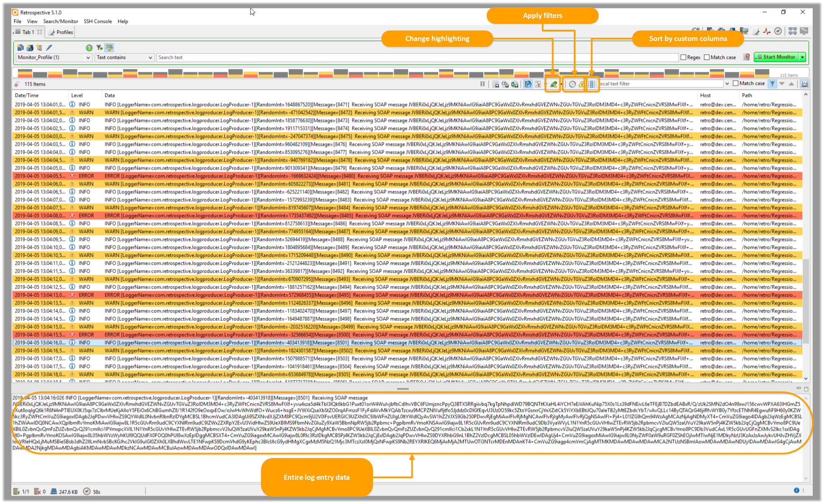
Task: Select the ERROR row with Message=[8495]
Action: [x=407, y=295]
